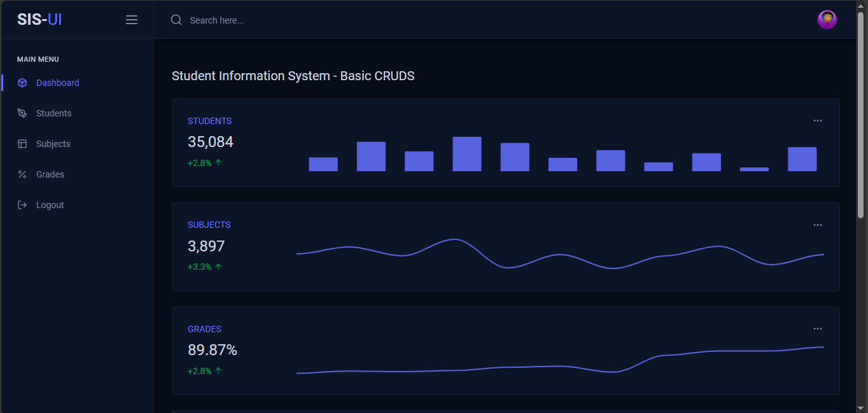Click the tallest bar in Students chart

[x=467, y=154]
